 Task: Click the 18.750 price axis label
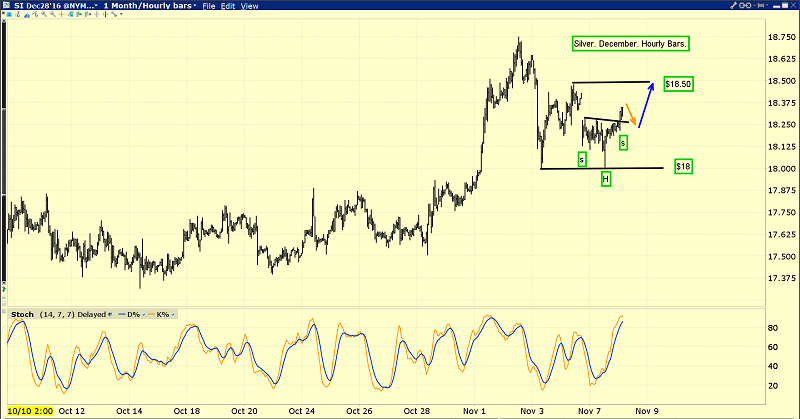[x=781, y=37]
